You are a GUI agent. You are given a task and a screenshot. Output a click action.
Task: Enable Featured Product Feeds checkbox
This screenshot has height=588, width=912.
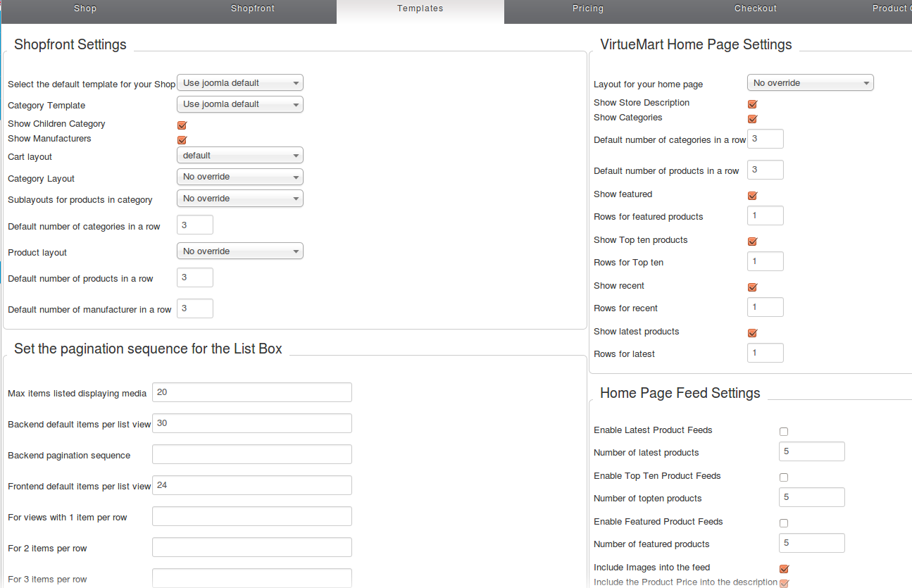(x=784, y=523)
